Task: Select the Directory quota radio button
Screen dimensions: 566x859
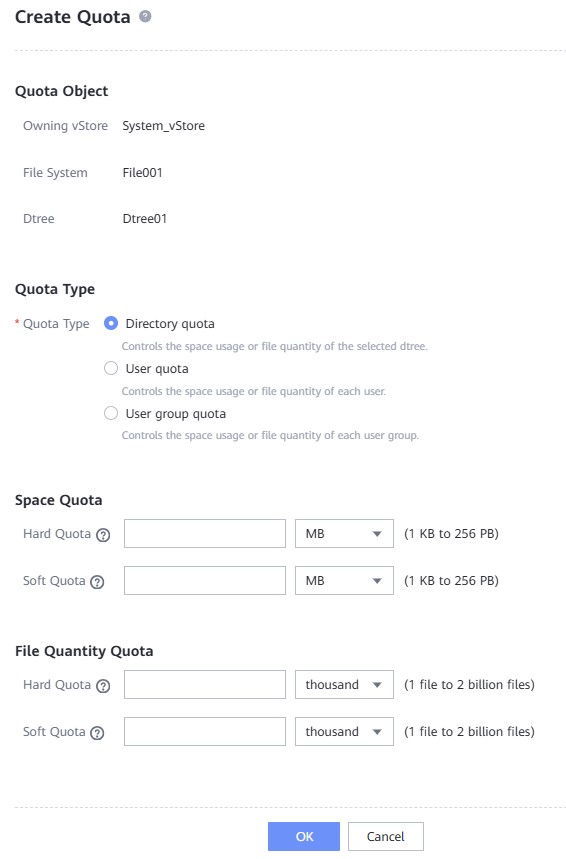Action: coord(111,323)
